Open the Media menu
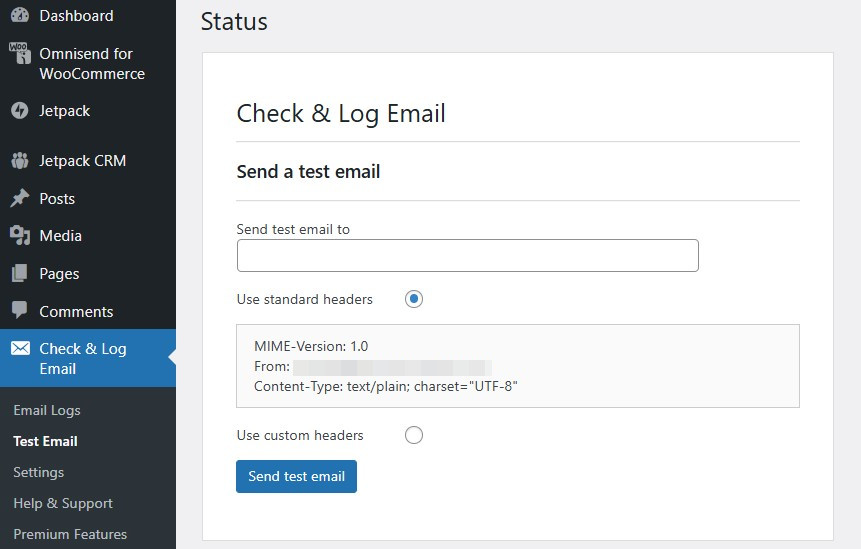The width and height of the screenshot is (861, 549). (60, 236)
